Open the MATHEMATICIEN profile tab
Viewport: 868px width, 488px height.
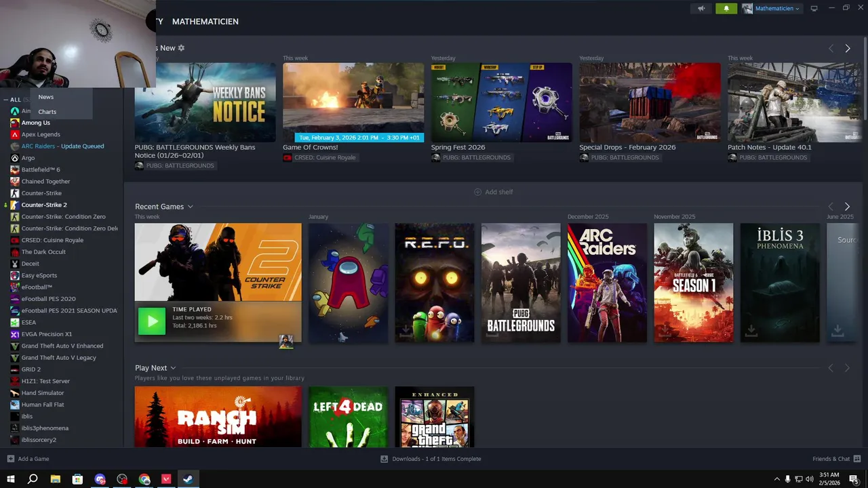pos(205,22)
